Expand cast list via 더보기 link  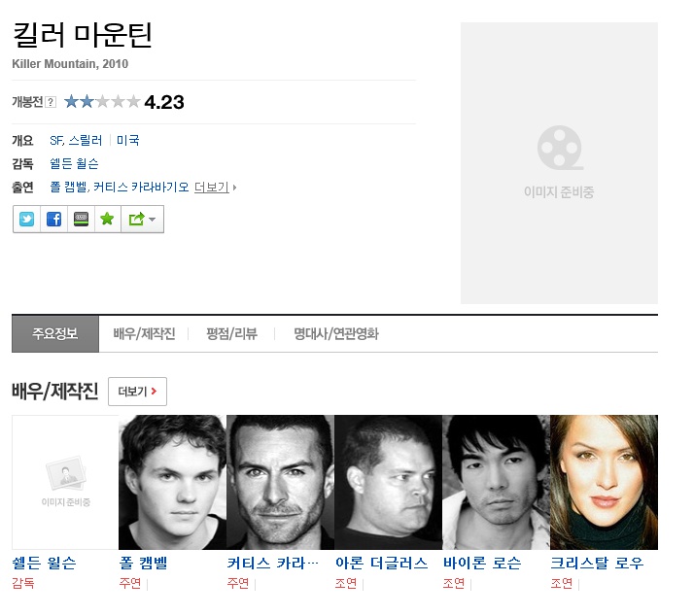point(214,188)
